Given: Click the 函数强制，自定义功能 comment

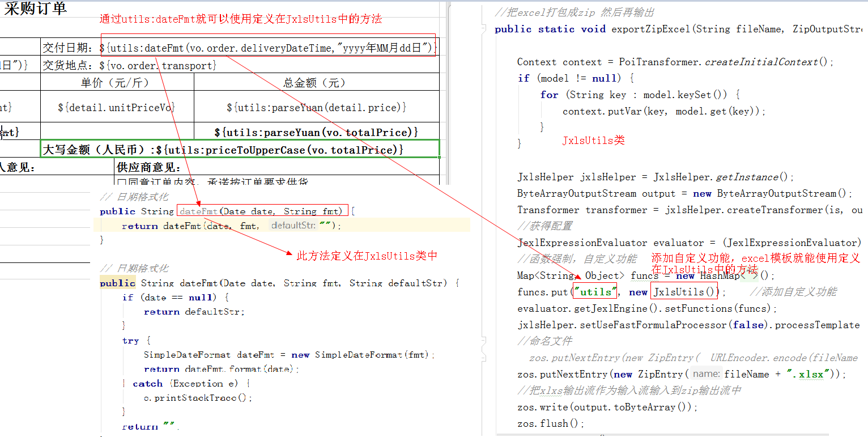Looking at the screenshot, I should 577,259.
